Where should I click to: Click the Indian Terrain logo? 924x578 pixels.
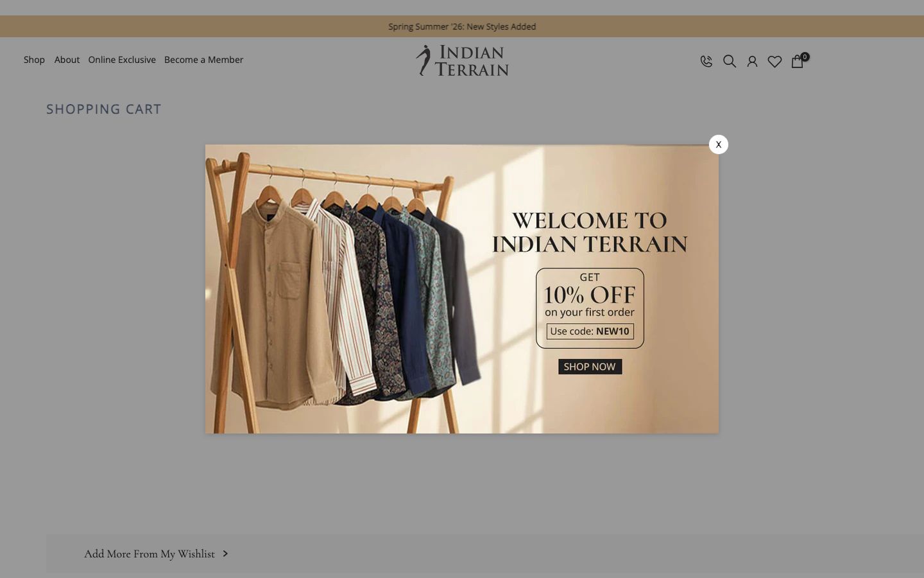click(x=462, y=60)
